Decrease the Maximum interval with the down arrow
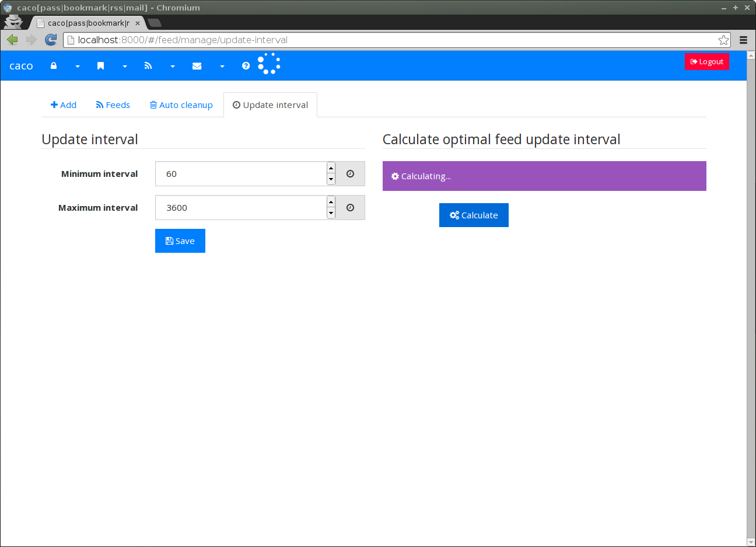Viewport: 756px width, 547px height. (x=331, y=213)
